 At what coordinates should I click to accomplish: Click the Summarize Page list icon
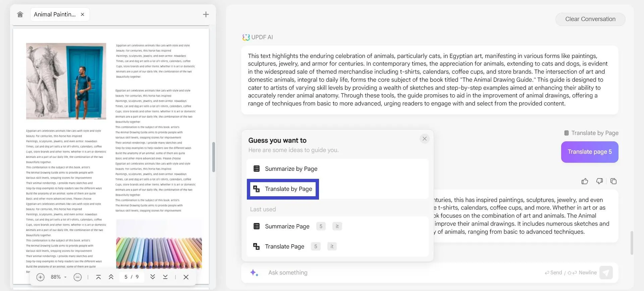(x=257, y=226)
